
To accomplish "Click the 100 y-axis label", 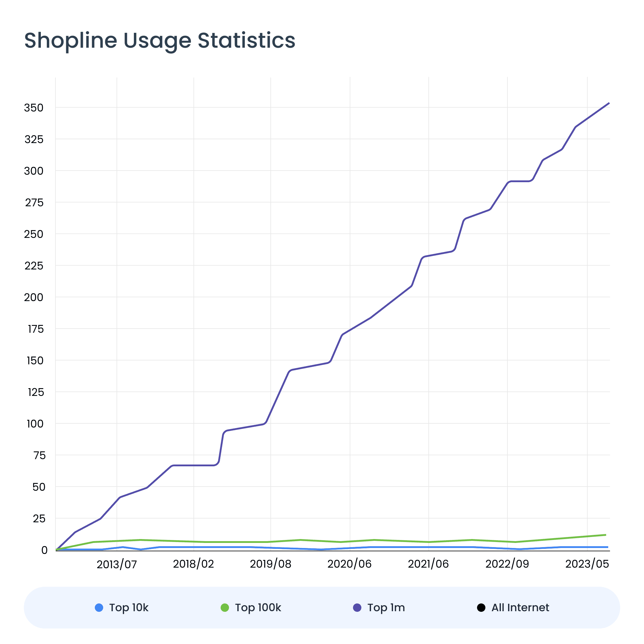I will [35, 424].
